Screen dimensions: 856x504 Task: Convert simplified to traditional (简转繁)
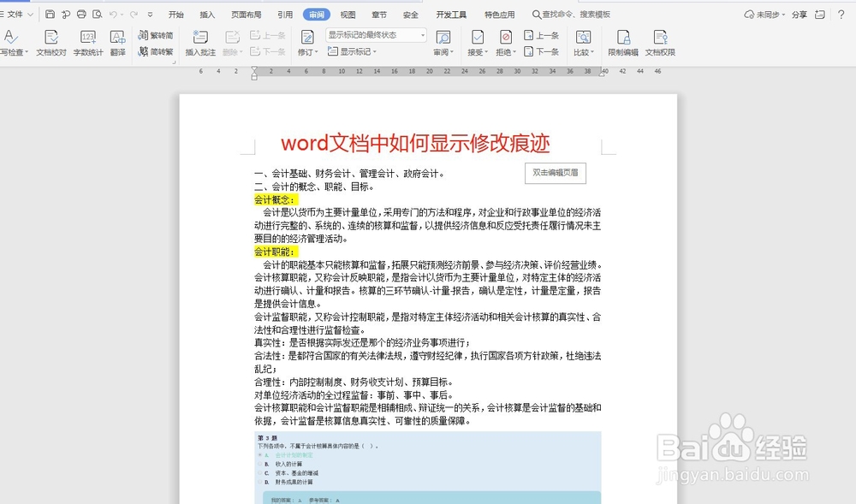[x=156, y=52]
